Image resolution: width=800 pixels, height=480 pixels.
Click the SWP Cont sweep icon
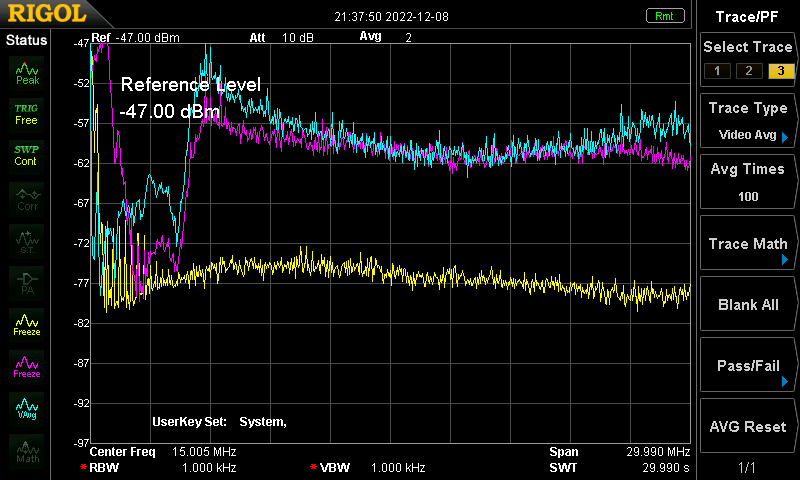[x=27, y=156]
